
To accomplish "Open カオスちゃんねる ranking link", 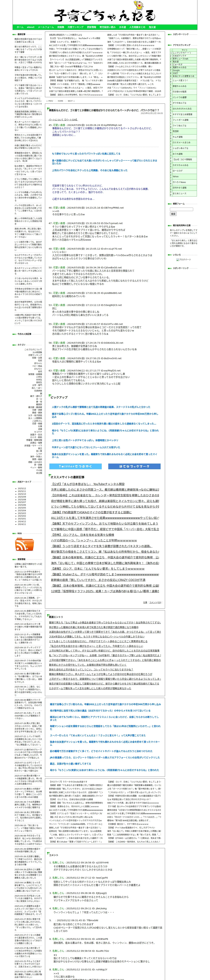I will point(181,165).
